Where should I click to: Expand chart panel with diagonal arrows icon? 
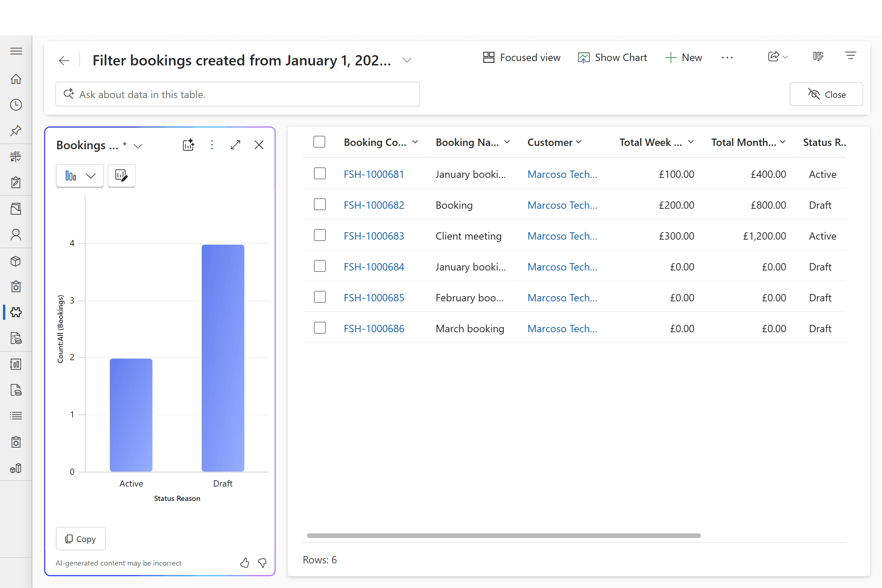(236, 145)
